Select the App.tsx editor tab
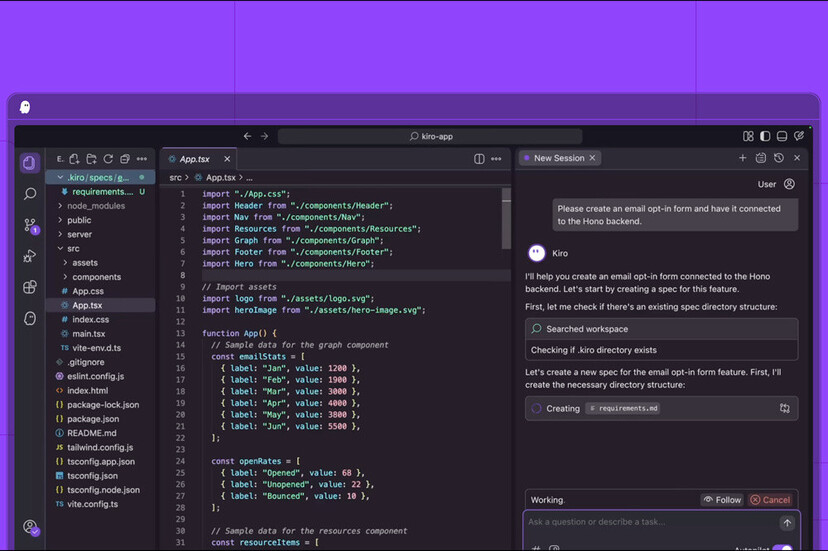Screen dimensions: 828x551 (x=199, y=159)
